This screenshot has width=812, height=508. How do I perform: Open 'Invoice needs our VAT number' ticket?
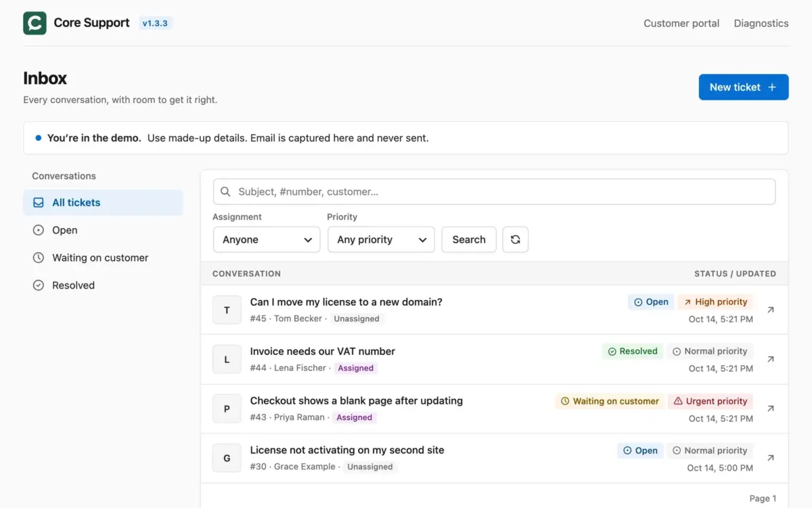(x=323, y=352)
